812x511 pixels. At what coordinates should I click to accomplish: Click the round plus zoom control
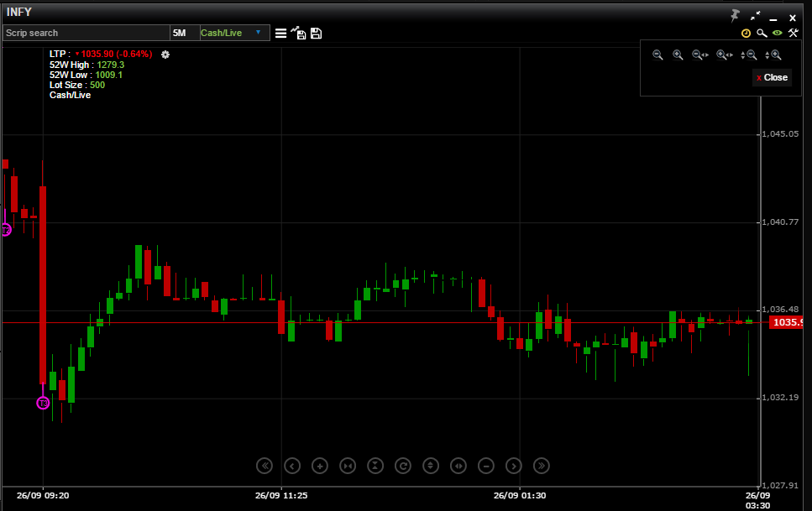tap(320, 466)
